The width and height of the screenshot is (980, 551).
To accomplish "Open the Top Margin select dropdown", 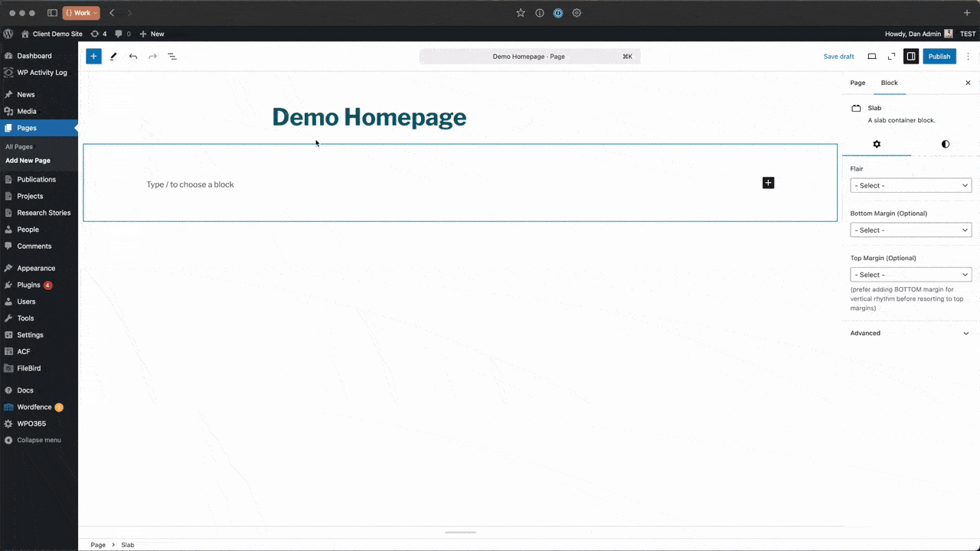I will point(910,274).
